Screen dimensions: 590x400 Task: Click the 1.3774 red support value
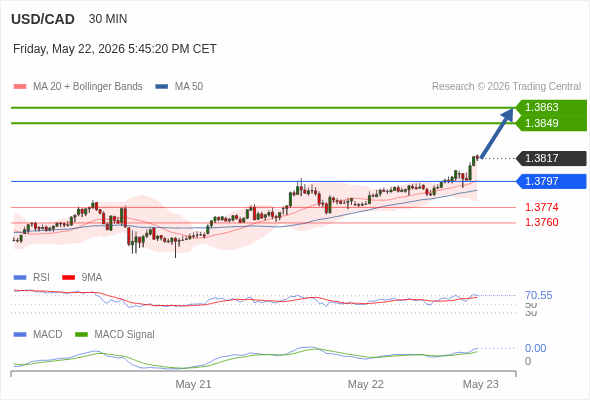pos(542,207)
